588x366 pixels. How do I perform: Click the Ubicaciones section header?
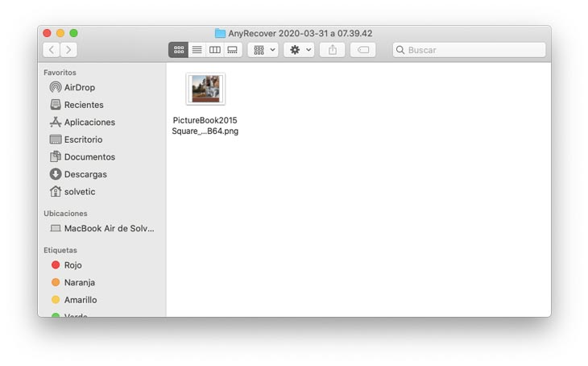point(65,213)
